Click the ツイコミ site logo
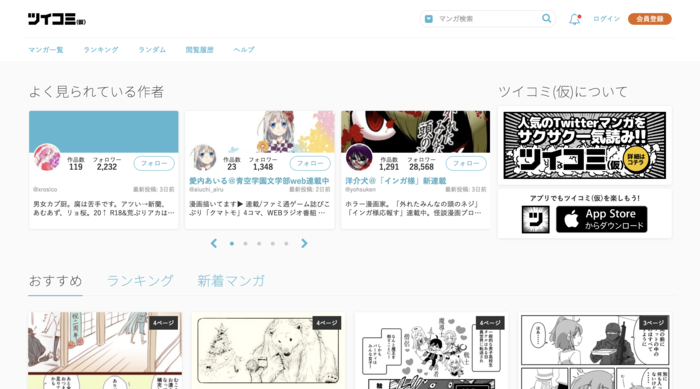Viewport: 700px width, 389px height. [57, 19]
